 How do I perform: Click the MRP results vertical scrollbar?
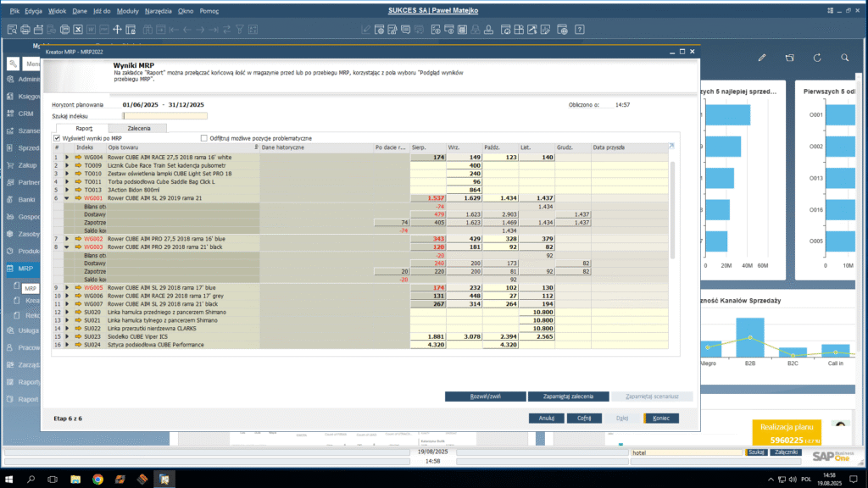click(x=672, y=210)
